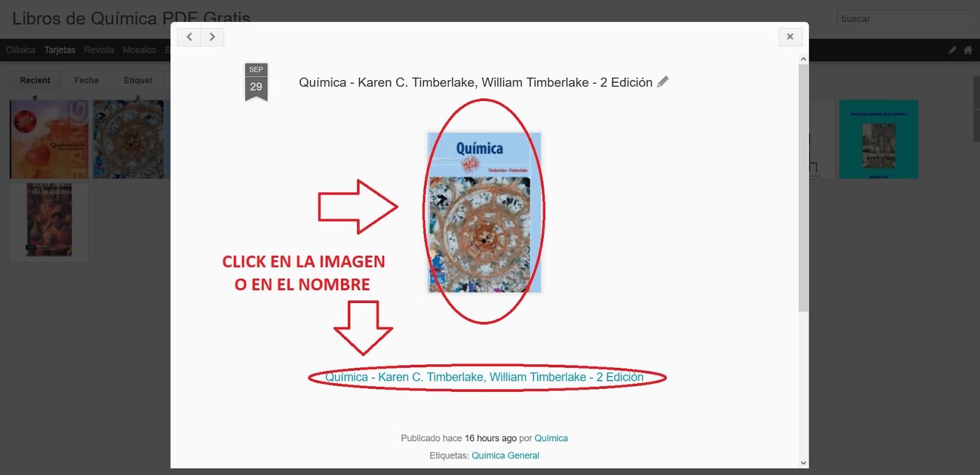
Task: Edit post via pencil icon beside title
Action: [663, 82]
